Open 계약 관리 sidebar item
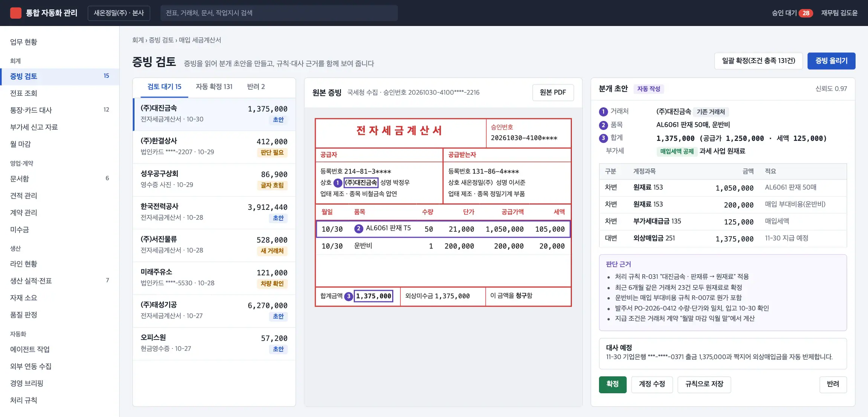 coord(60,212)
